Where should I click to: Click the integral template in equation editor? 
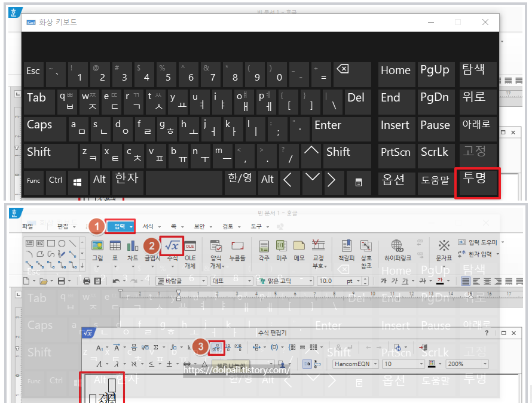click(x=173, y=347)
